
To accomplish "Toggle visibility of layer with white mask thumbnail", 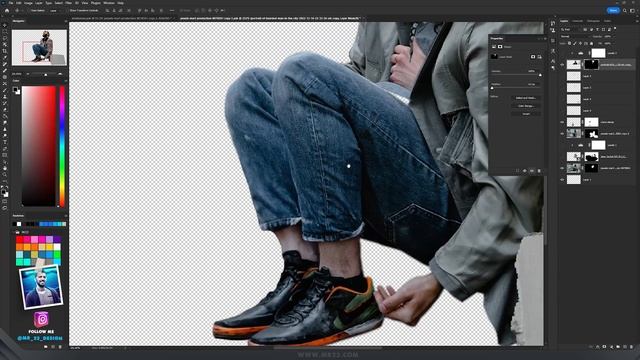I will [562, 122].
